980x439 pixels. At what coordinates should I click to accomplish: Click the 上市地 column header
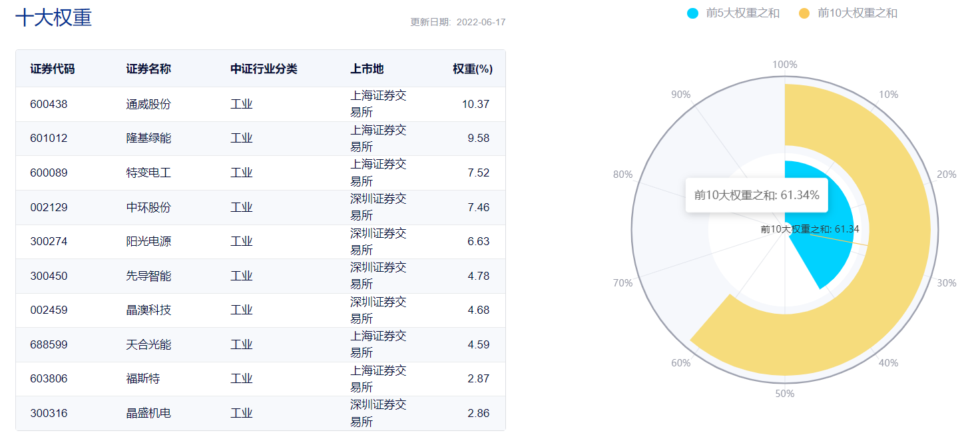367,69
